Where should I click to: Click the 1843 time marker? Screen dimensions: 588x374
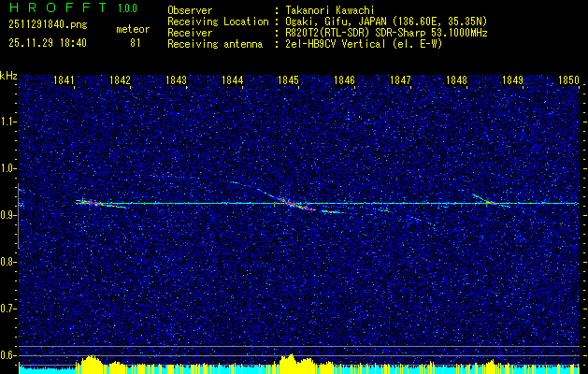pos(176,81)
